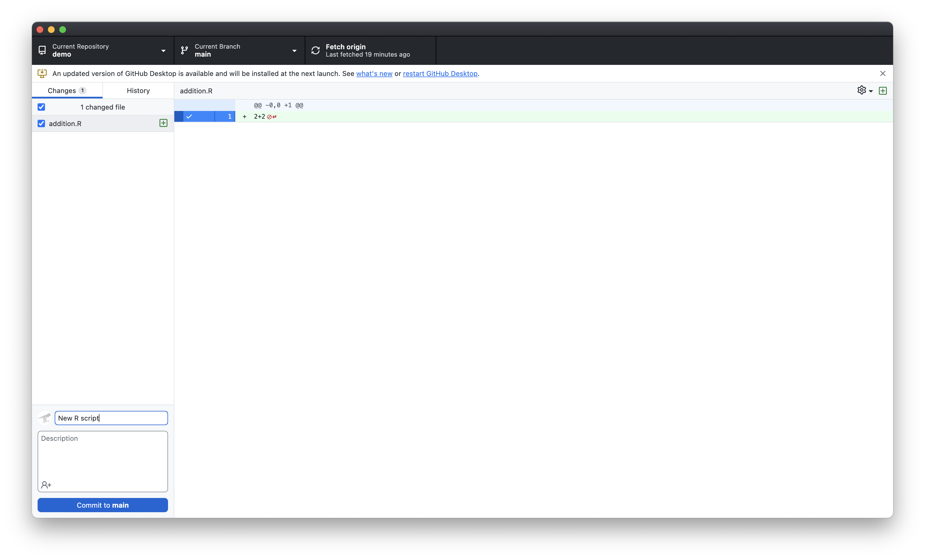Viewport: 925px width, 560px height.
Task: Click the new file status icon beside addition.R
Action: click(163, 123)
